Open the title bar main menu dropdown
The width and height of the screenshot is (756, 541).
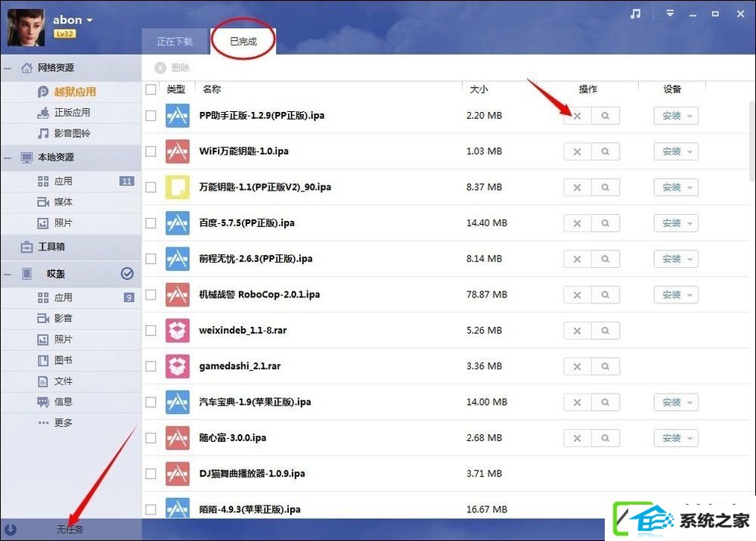coord(670,14)
